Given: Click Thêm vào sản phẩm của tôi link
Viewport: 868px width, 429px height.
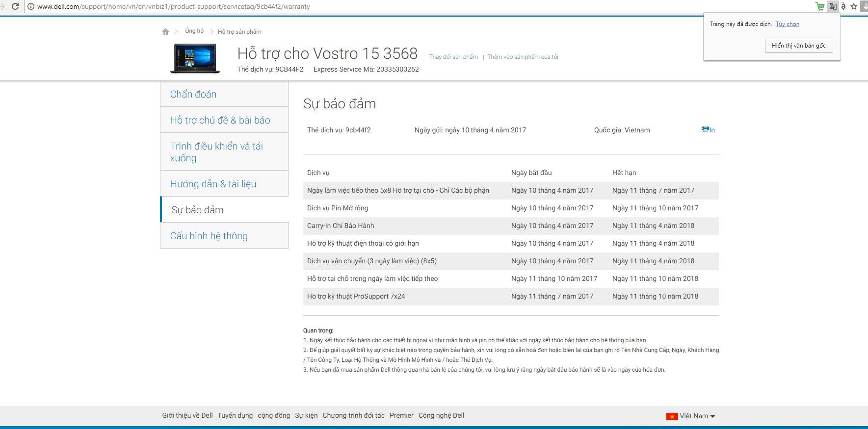Looking at the screenshot, I should point(523,57).
